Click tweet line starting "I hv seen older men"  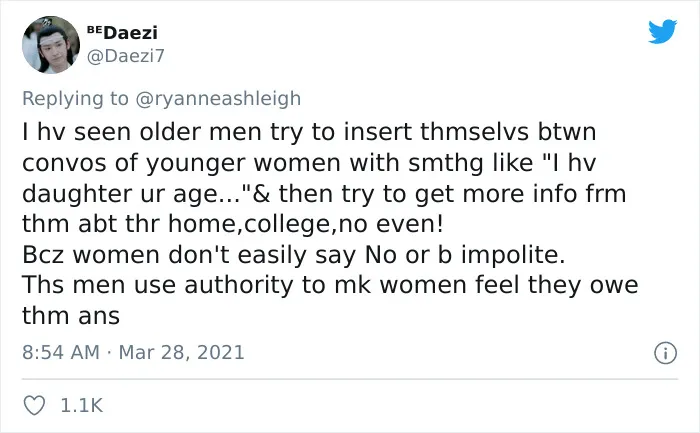click(309, 132)
